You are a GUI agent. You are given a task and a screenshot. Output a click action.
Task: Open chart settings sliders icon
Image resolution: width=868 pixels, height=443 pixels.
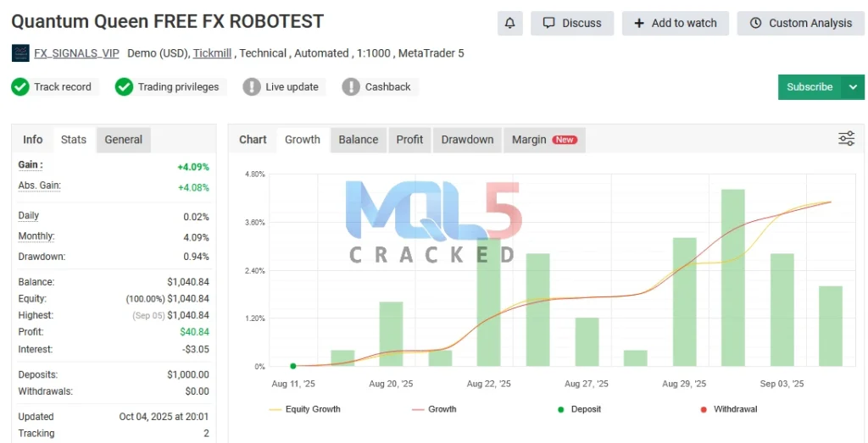point(846,139)
